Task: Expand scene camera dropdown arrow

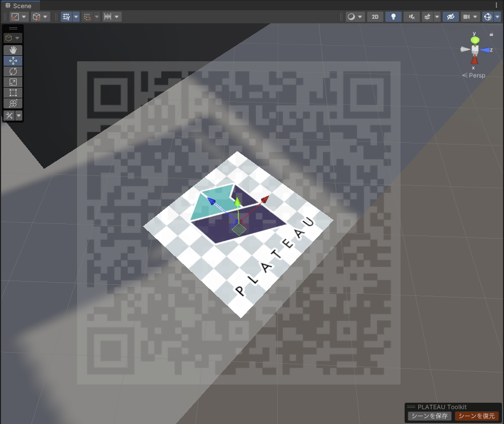Action: coord(476,17)
